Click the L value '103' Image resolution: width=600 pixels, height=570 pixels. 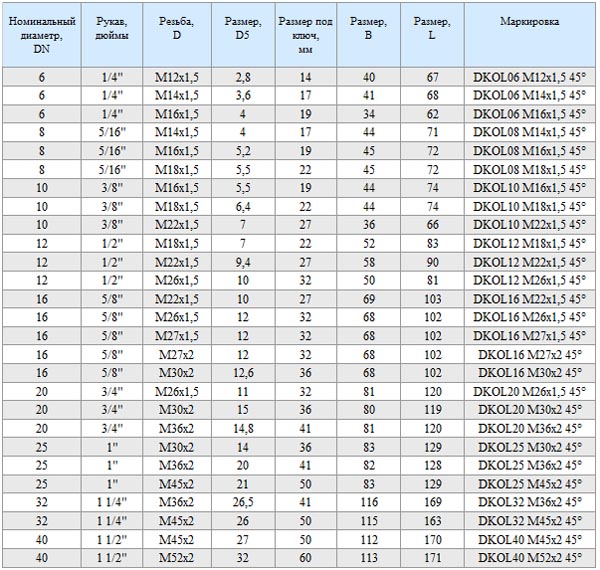(x=433, y=299)
